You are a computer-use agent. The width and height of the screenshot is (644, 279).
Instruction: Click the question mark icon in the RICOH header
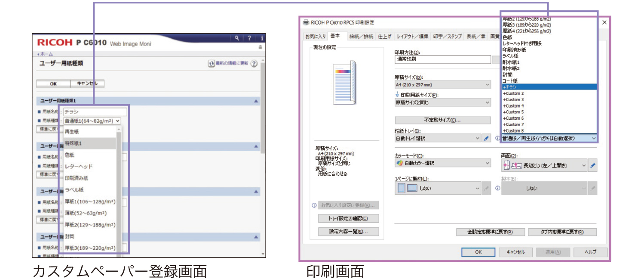pos(249,38)
